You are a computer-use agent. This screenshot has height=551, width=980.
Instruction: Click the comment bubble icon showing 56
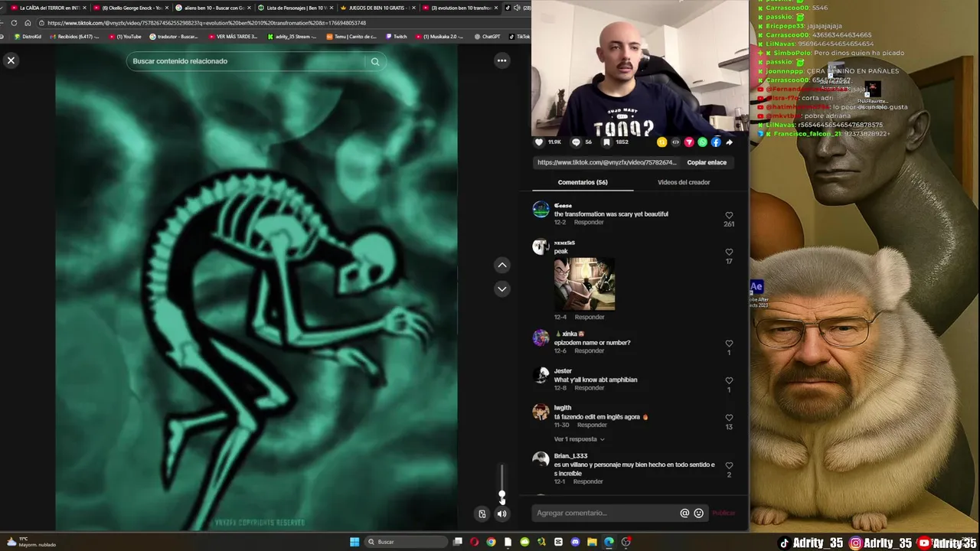(x=576, y=142)
